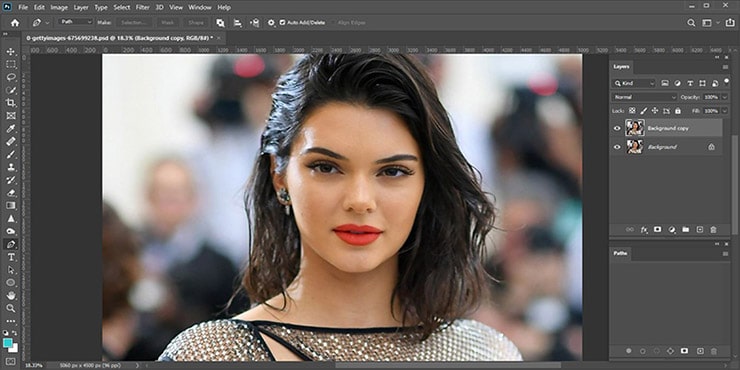Select the Hand tool
Image resolution: width=740 pixels, height=370 pixels.
tap(11, 295)
